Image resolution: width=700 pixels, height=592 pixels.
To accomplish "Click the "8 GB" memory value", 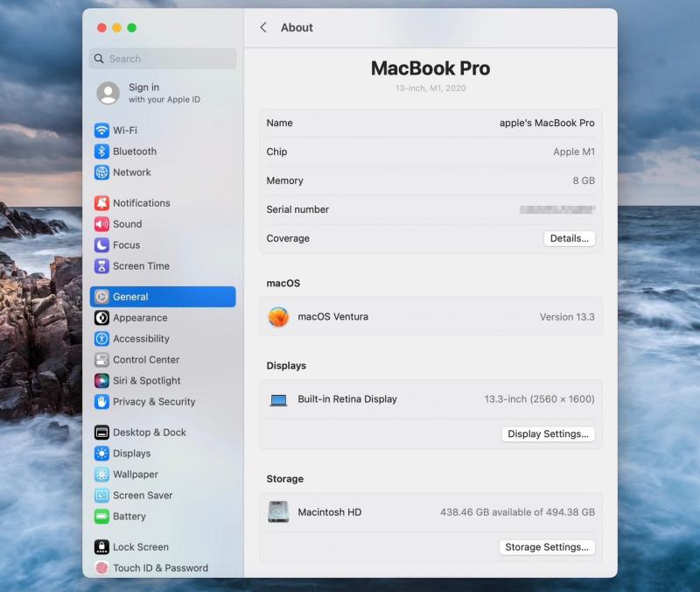I will (x=584, y=180).
